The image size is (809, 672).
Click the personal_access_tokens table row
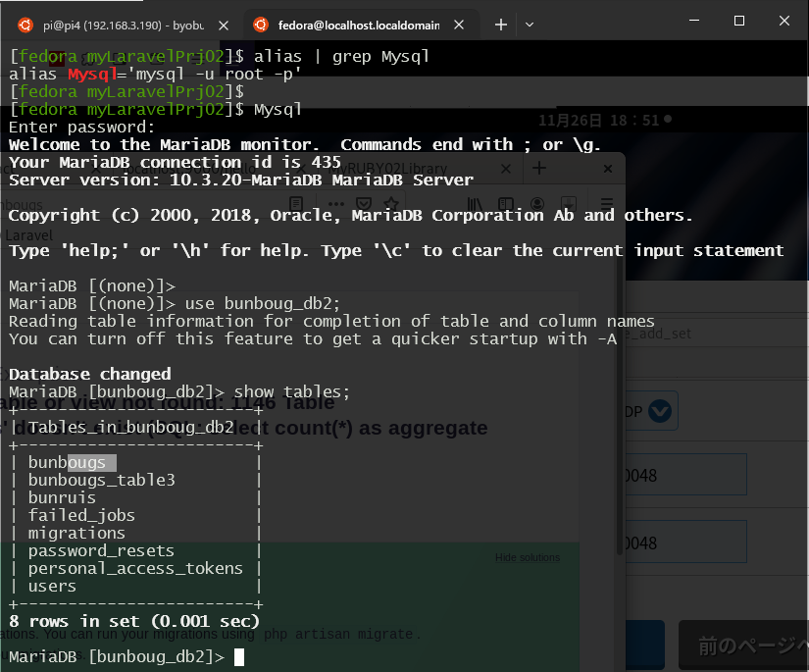coord(135,568)
